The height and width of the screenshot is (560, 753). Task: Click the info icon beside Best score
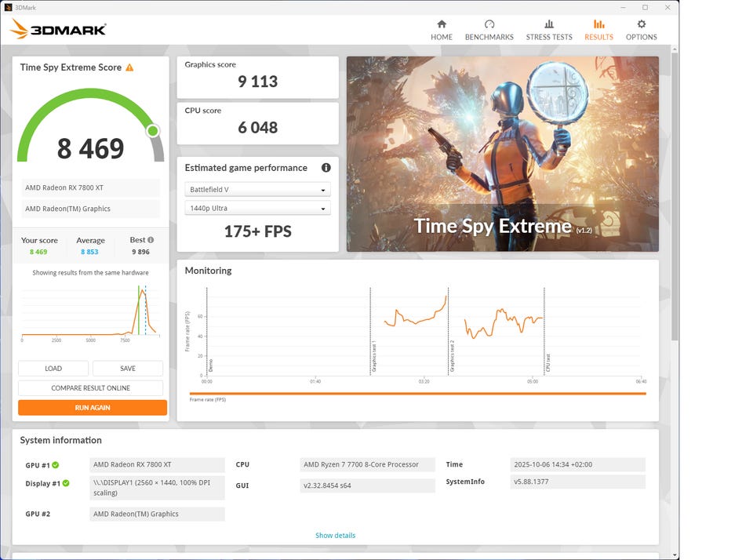click(151, 240)
